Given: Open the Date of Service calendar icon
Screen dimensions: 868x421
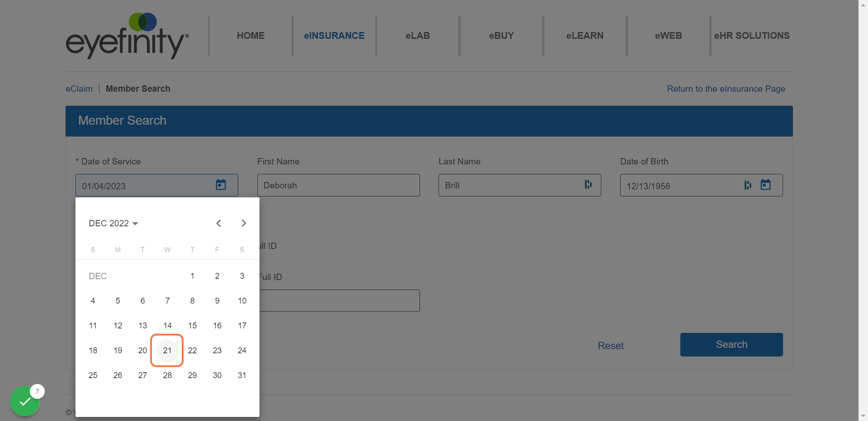Looking at the screenshot, I should pyautogui.click(x=221, y=185).
